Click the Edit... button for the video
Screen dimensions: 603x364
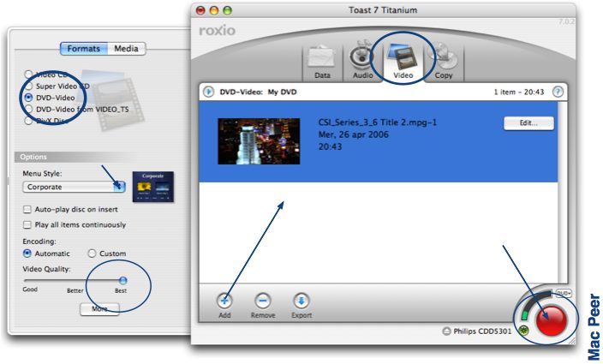[x=528, y=123]
